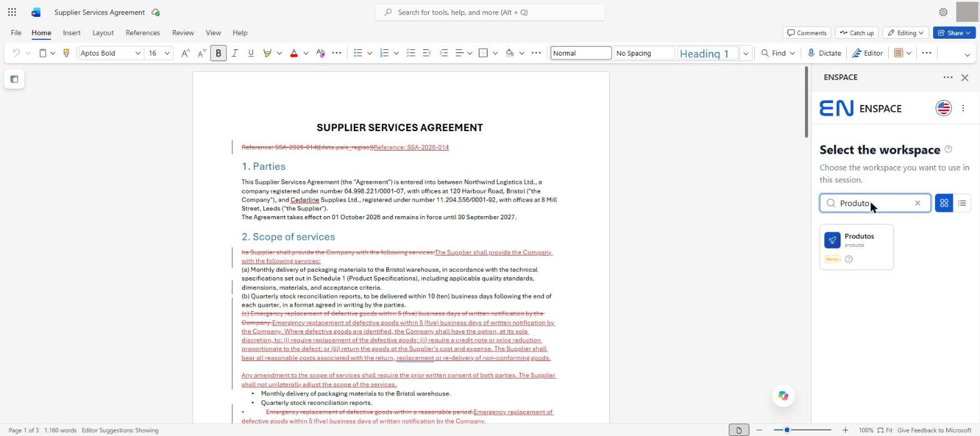Click the Borders icon
This screenshot has width=980, height=436.
click(483, 53)
